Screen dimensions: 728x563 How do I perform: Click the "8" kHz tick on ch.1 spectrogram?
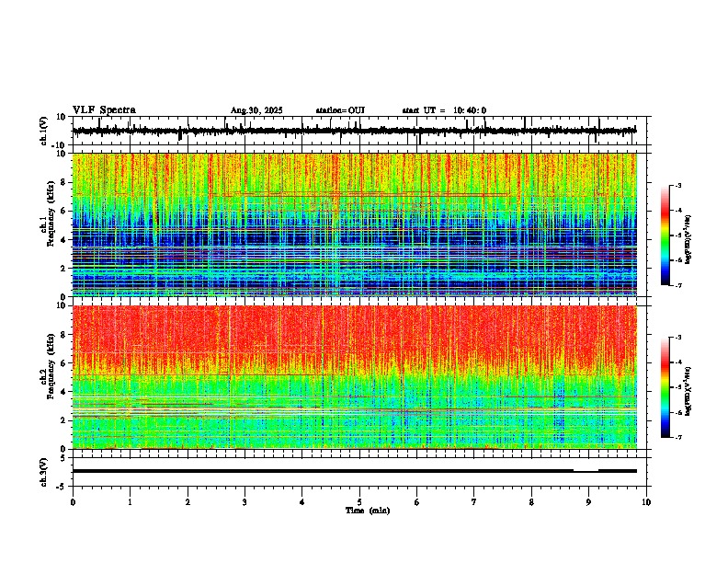coord(63,182)
